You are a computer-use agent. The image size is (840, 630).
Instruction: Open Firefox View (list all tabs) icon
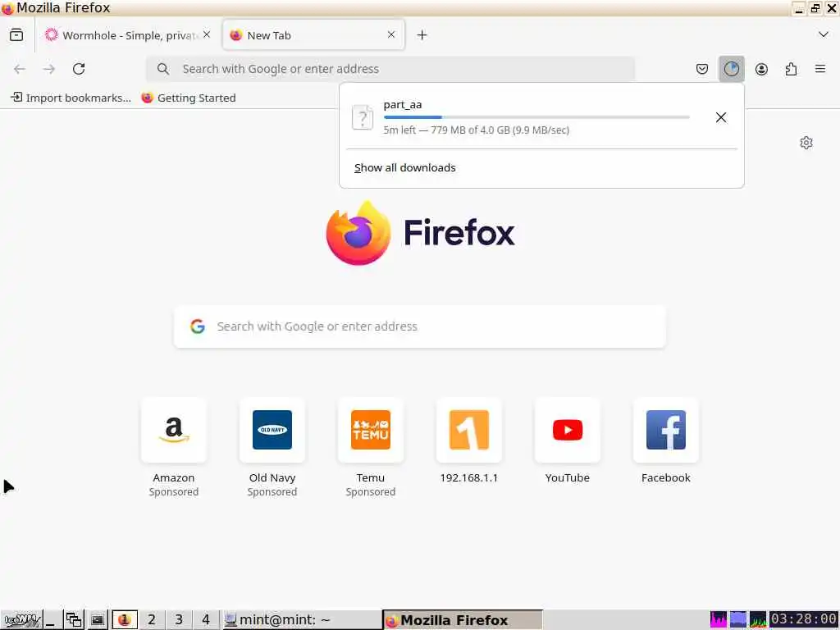click(x=16, y=34)
